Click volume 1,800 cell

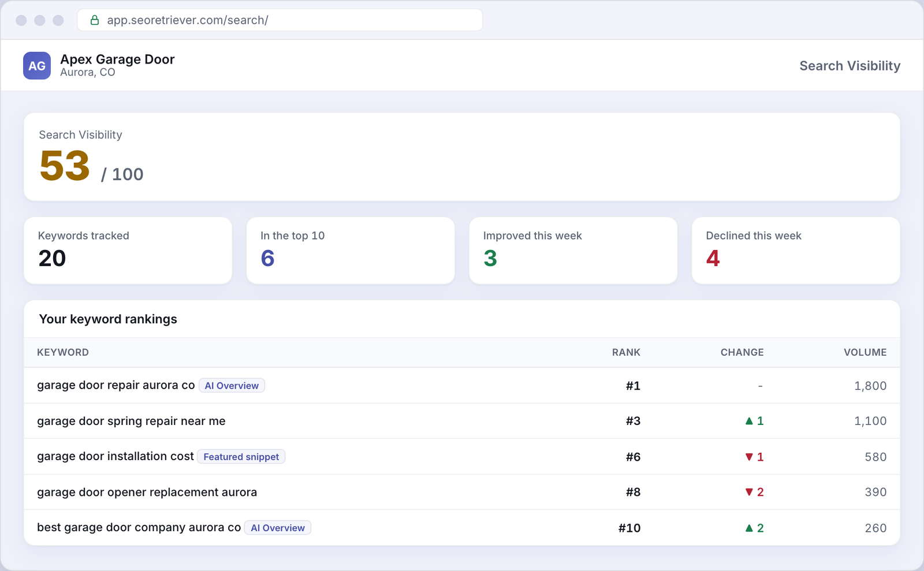[x=870, y=386]
